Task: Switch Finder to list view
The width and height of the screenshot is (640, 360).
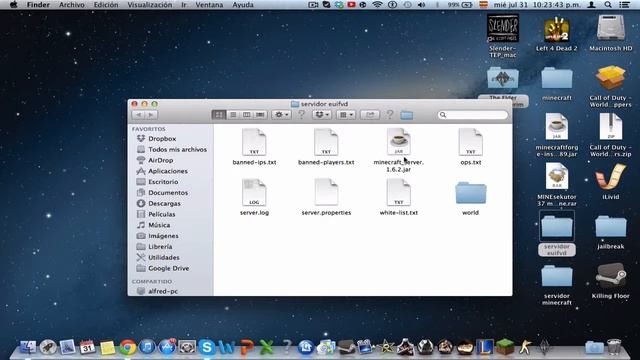Action: 233,115
